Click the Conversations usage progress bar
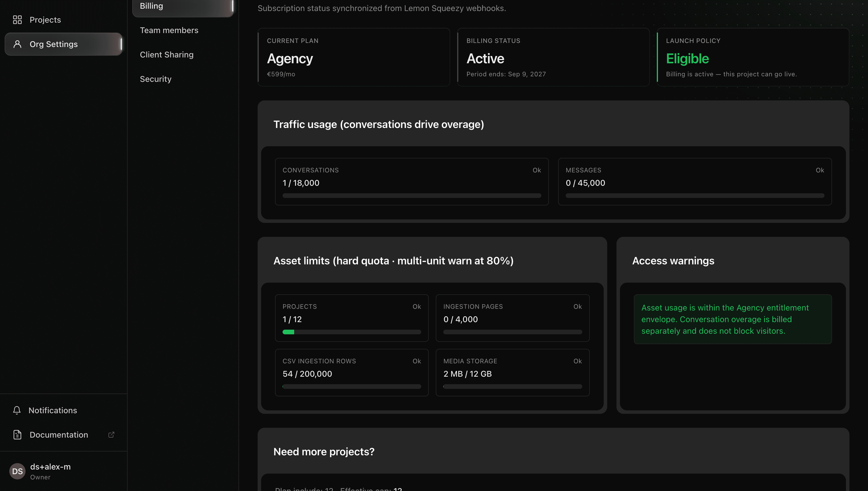Screen dimensions: 868x491 (412, 196)
